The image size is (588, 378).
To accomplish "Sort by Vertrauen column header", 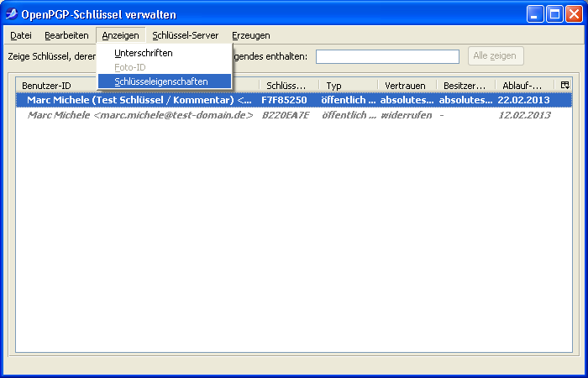I will click(x=405, y=86).
